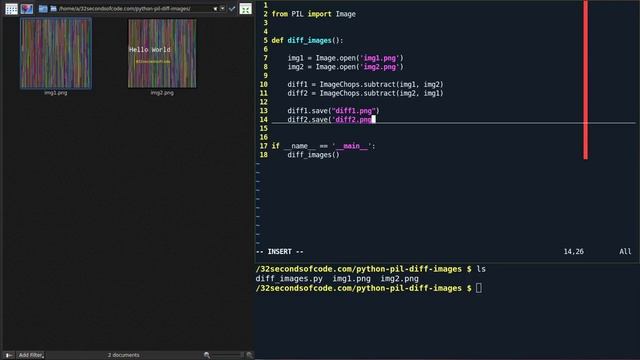
Task: Click the zoom out magnifier icon
Action: point(207,355)
